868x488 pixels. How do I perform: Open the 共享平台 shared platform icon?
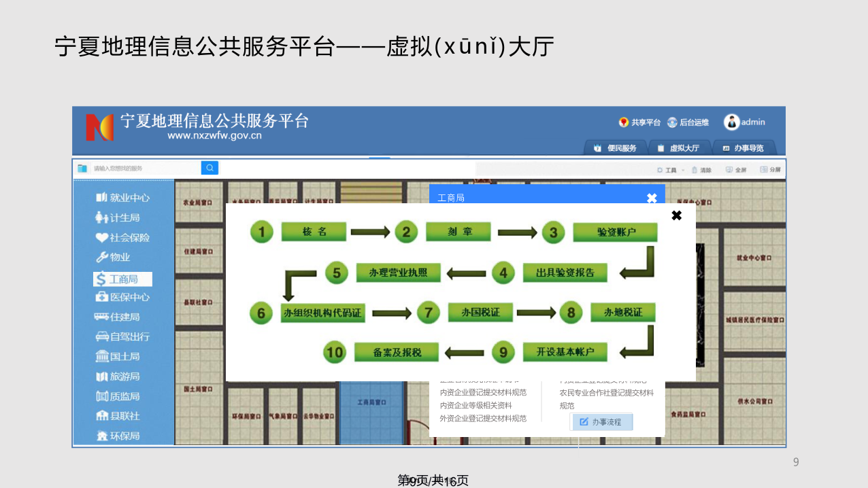pos(639,122)
